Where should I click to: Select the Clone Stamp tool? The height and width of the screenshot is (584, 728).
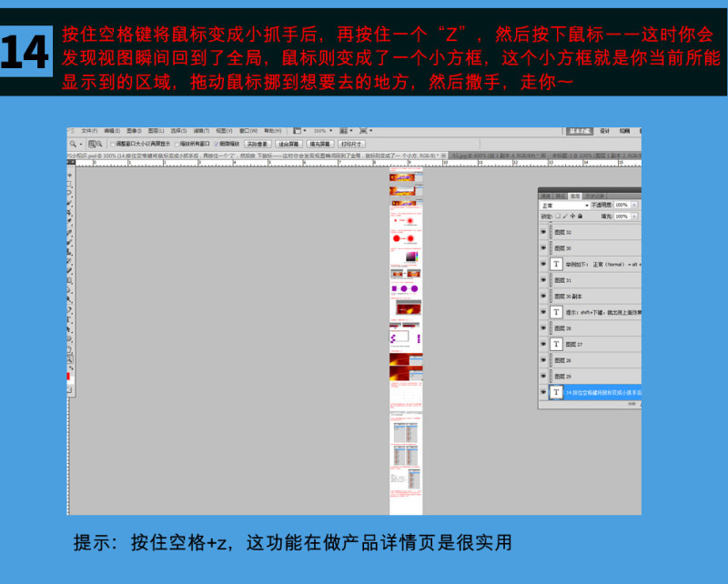pos(70,251)
